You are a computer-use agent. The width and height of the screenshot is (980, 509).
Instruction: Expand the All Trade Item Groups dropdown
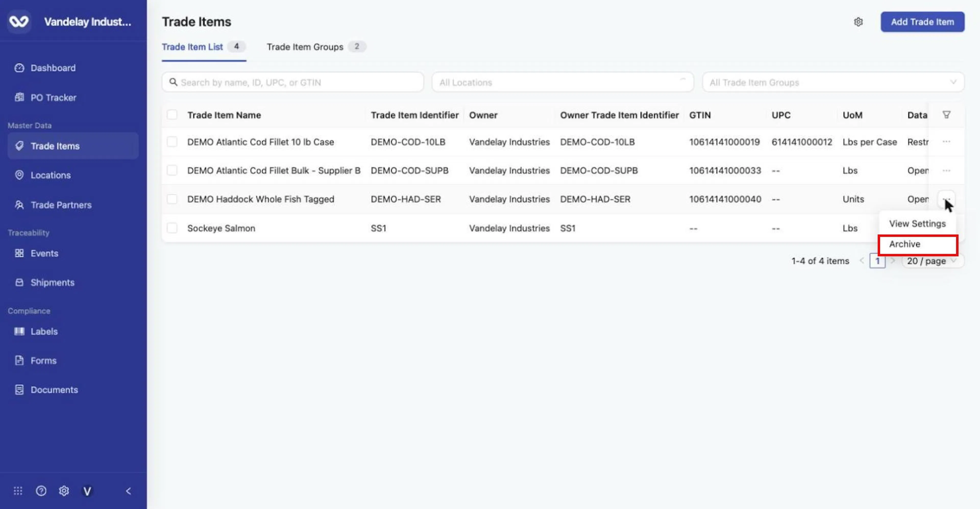click(x=833, y=82)
